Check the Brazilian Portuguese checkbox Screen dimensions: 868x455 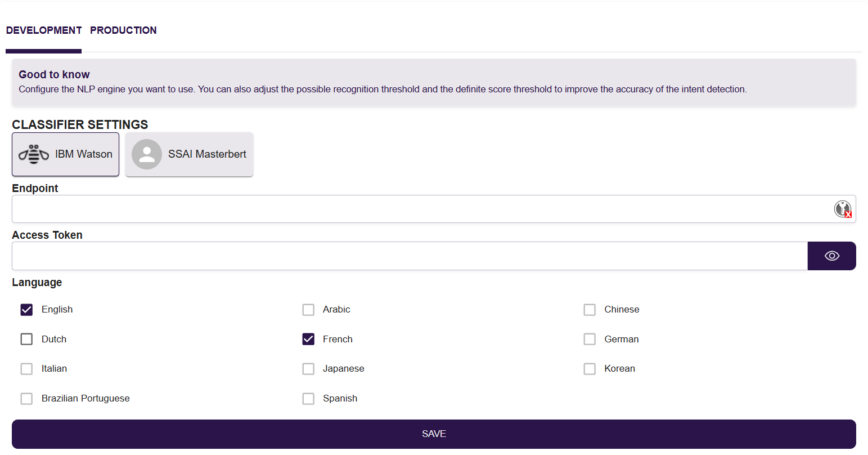coord(26,399)
